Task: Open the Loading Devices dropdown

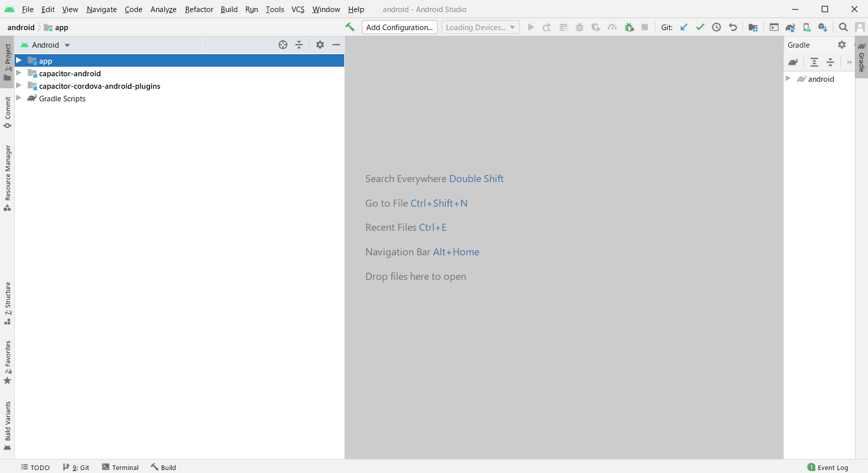Action: click(x=481, y=27)
